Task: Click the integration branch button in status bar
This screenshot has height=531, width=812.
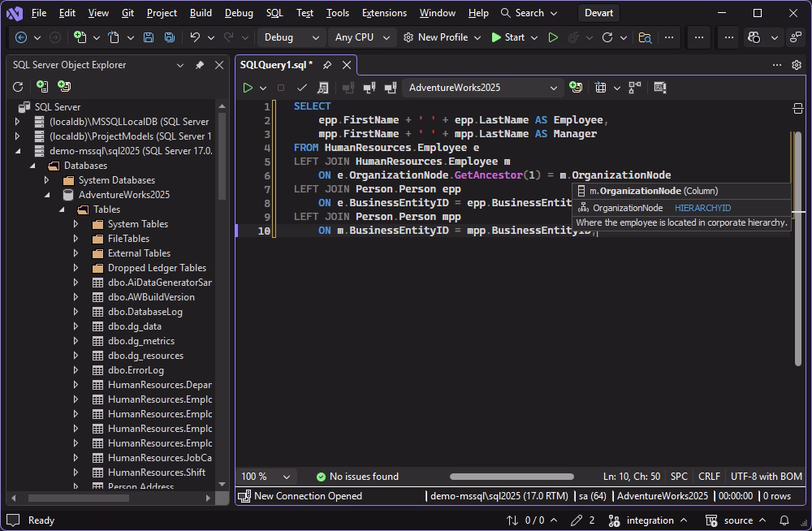Action: (x=648, y=520)
